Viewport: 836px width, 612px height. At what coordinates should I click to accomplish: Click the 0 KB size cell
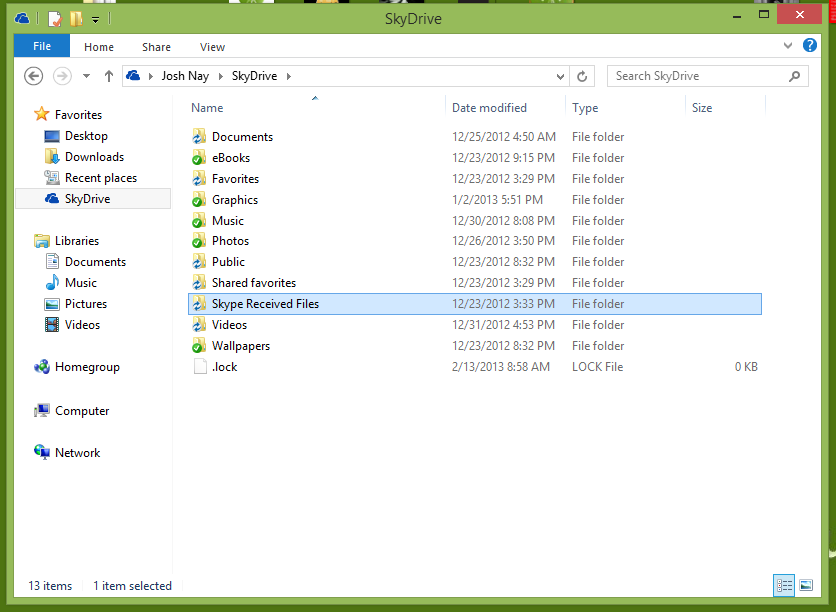coord(746,367)
